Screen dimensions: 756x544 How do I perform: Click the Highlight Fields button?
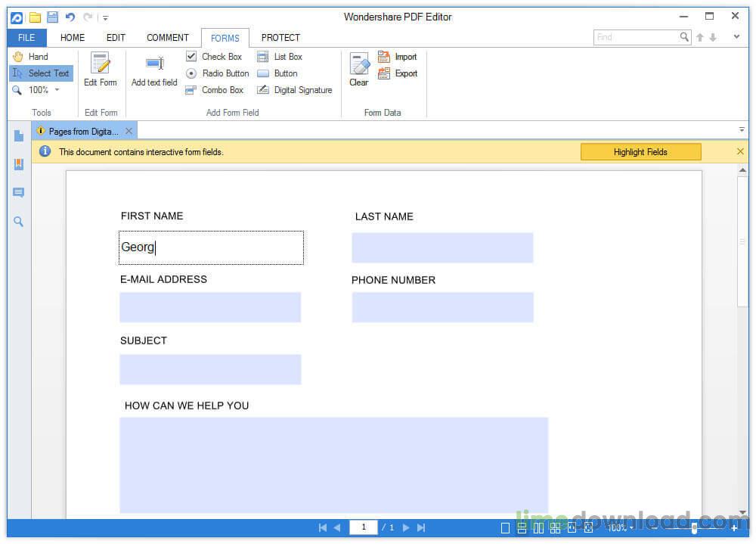pyautogui.click(x=640, y=151)
